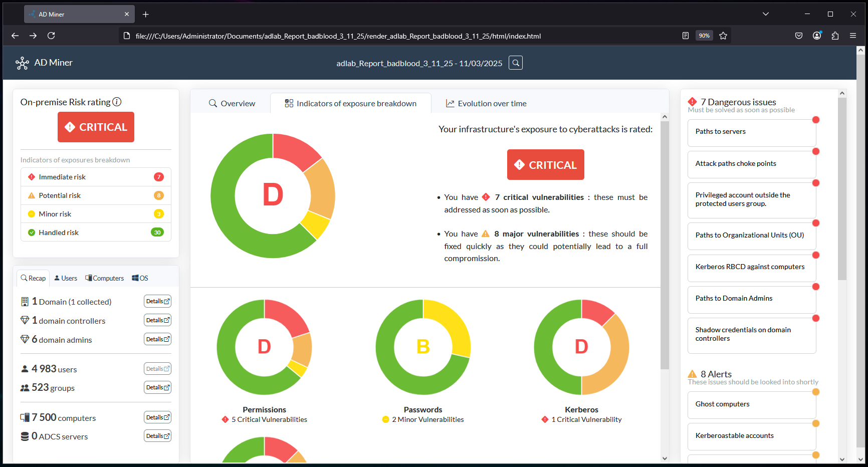Open the Evolution over time tab
The height and width of the screenshot is (467, 868).
[486, 103]
